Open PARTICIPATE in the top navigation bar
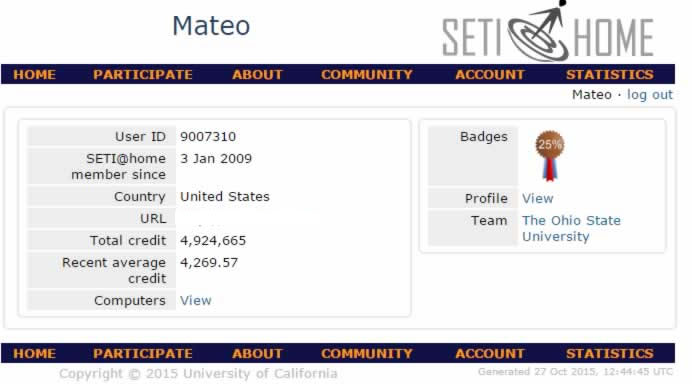692x384 pixels. (x=143, y=74)
